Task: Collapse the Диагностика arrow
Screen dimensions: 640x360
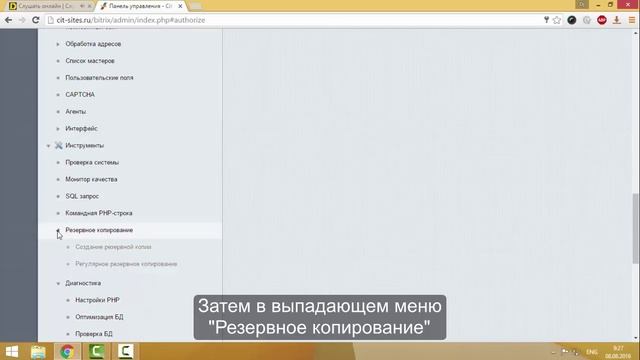Action: pyautogui.click(x=58, y=283)
